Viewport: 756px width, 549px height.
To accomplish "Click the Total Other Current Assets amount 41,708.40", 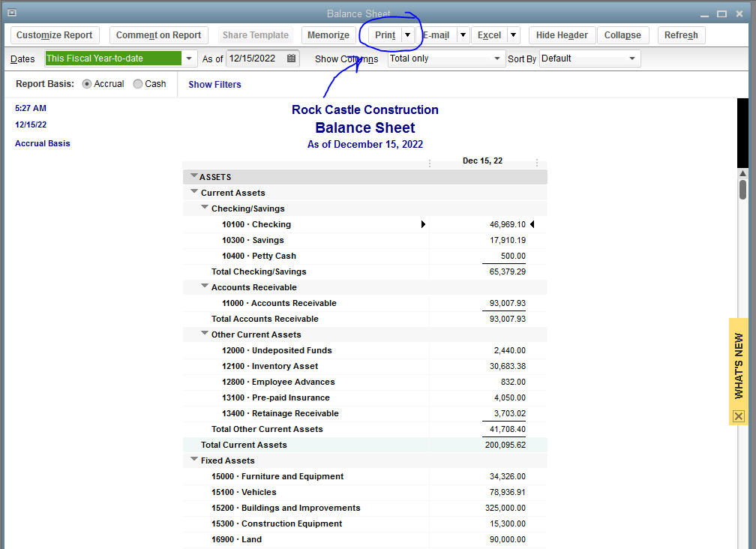I will tap(507, 429).
